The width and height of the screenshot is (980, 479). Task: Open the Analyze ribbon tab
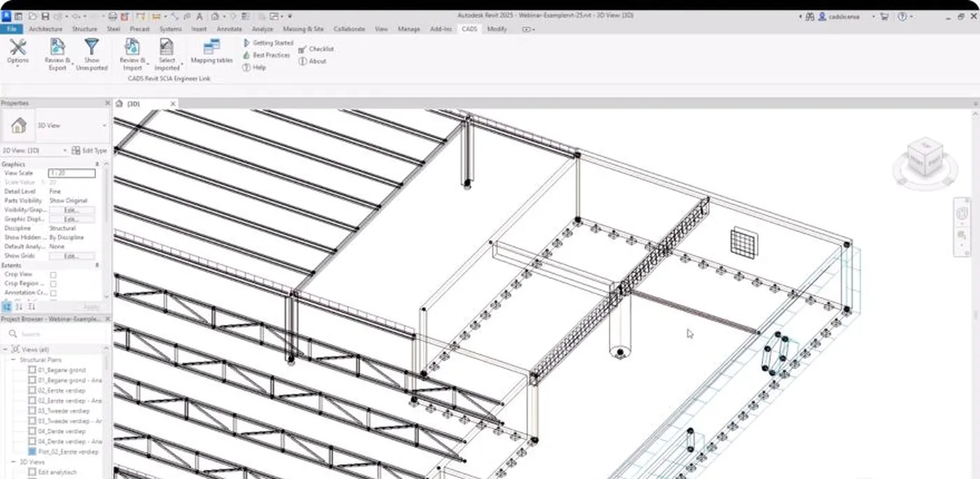click(262, 29)
